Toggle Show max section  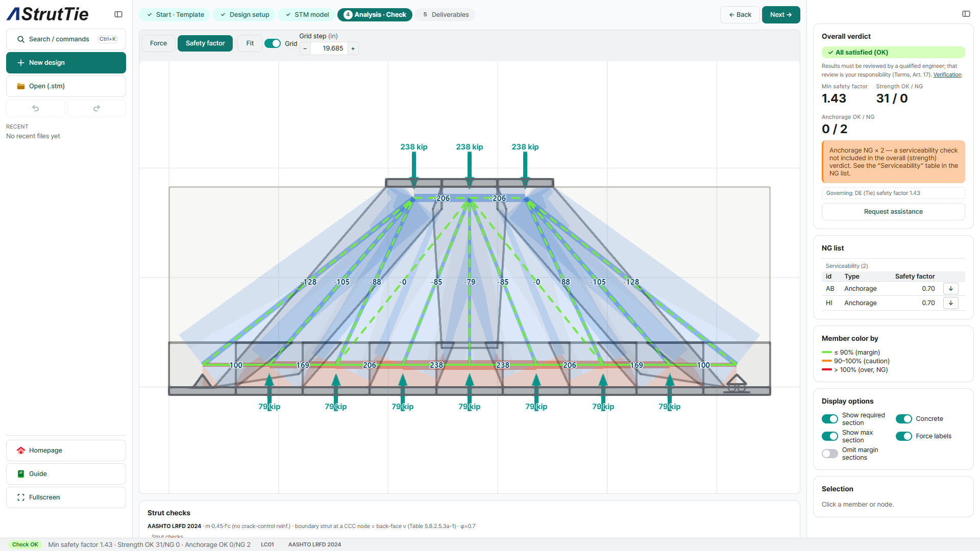[x=830, y=436]
